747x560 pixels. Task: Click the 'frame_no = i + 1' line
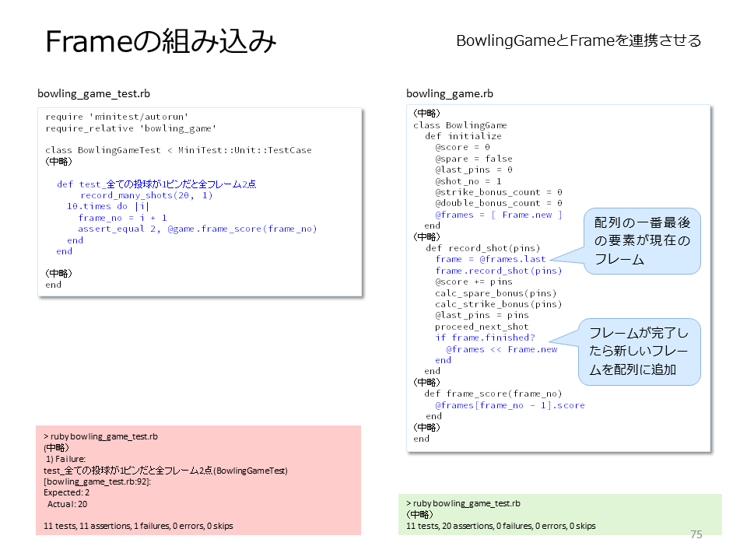(x=122, y=218)
